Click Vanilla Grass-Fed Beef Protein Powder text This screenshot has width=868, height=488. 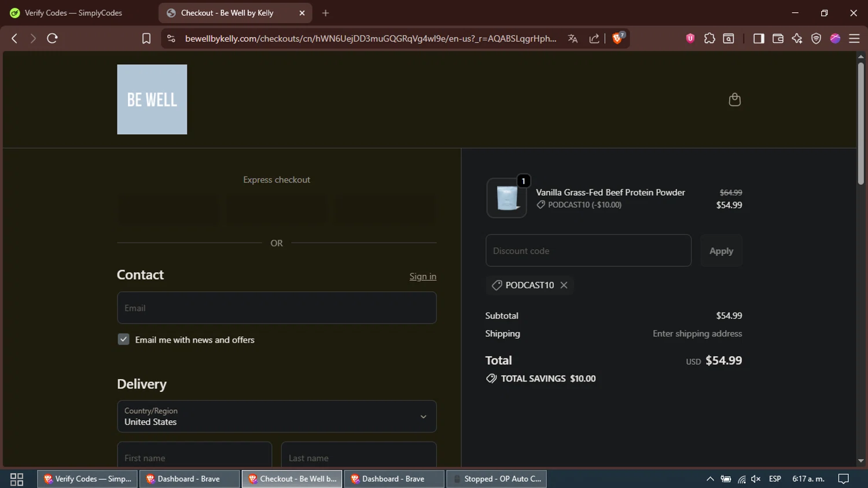(x=610, y=192)
